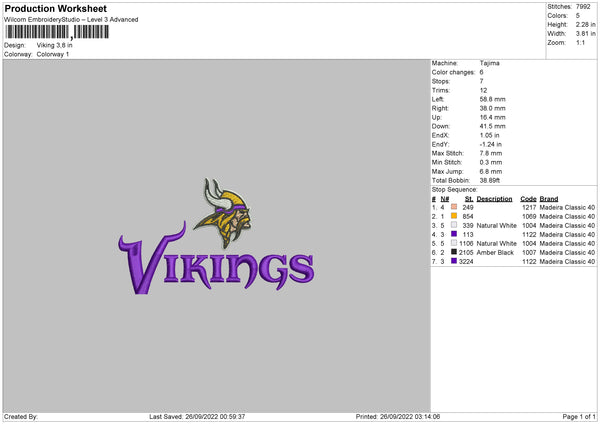
Task: Click the Last Saved timestamp in footer
Action: pyautogui.click(x=200, y=416)
